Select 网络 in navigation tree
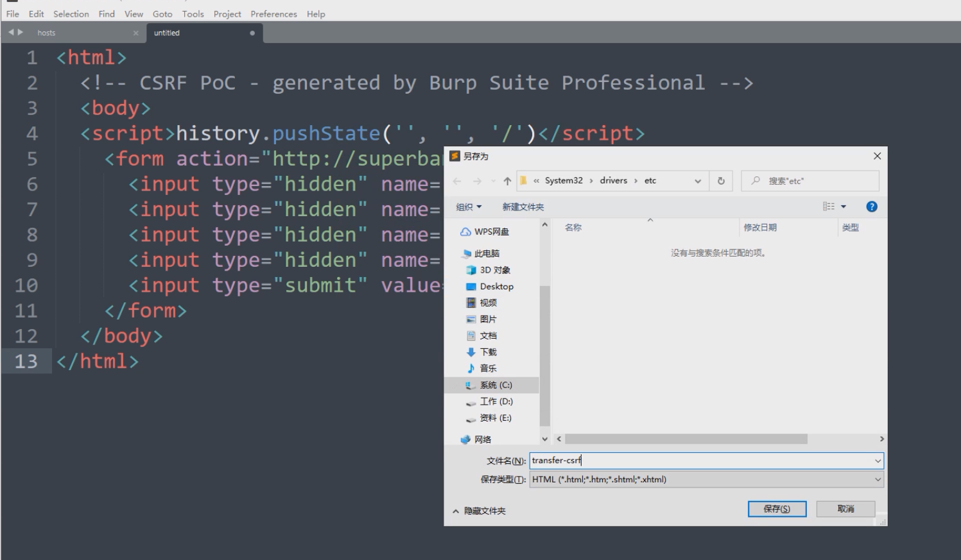Viewport: 961px width, 560px height. click(x=476, y=439)
